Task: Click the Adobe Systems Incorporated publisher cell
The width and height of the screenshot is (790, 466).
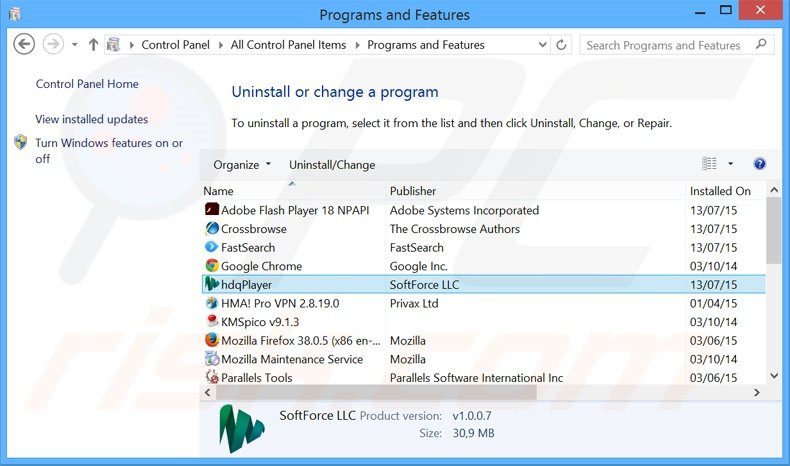Action: 464,210
